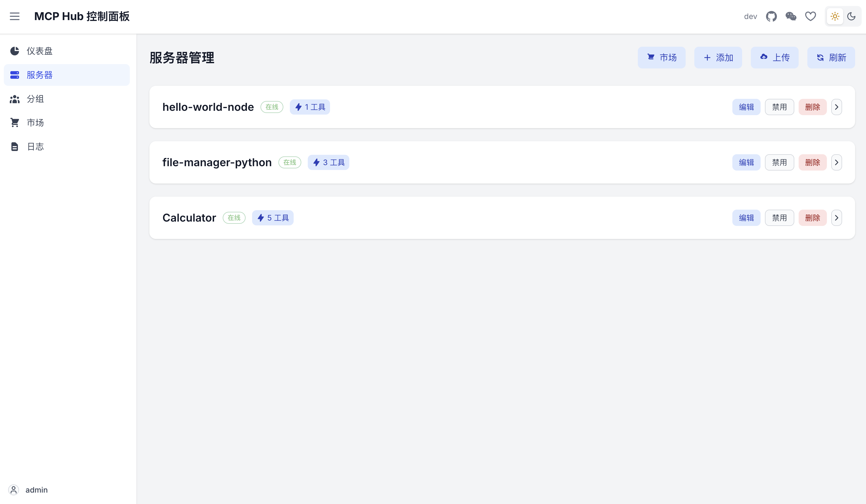Click 编辑 for file-manager-python
The image size is (866, 504).
pos(746,162)
